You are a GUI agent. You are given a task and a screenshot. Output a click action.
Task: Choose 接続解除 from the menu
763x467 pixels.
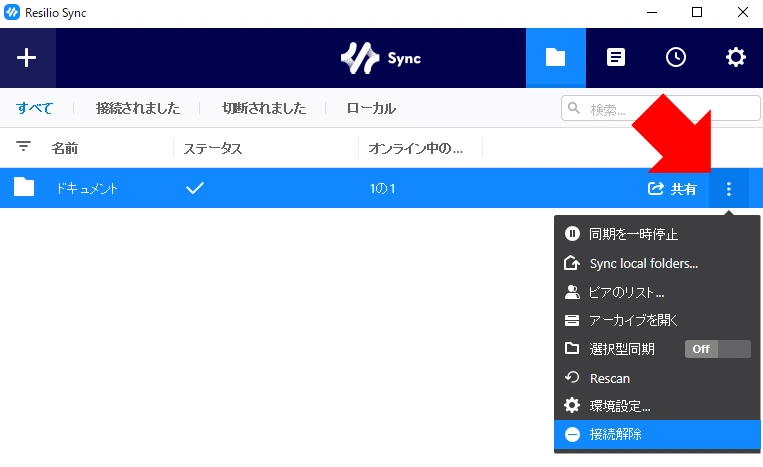(x=657, y=434)
